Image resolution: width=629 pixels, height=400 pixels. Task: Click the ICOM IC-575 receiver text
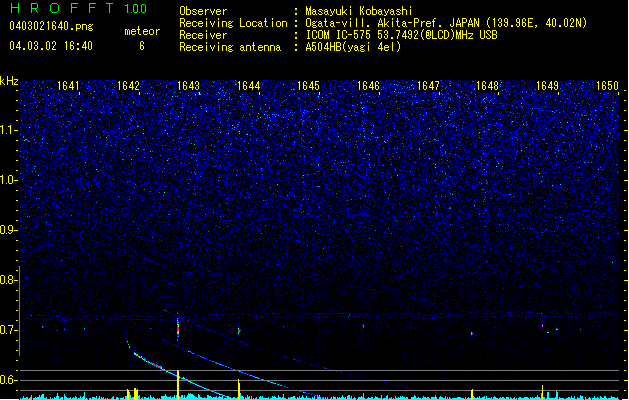click(x=401, y=35)
